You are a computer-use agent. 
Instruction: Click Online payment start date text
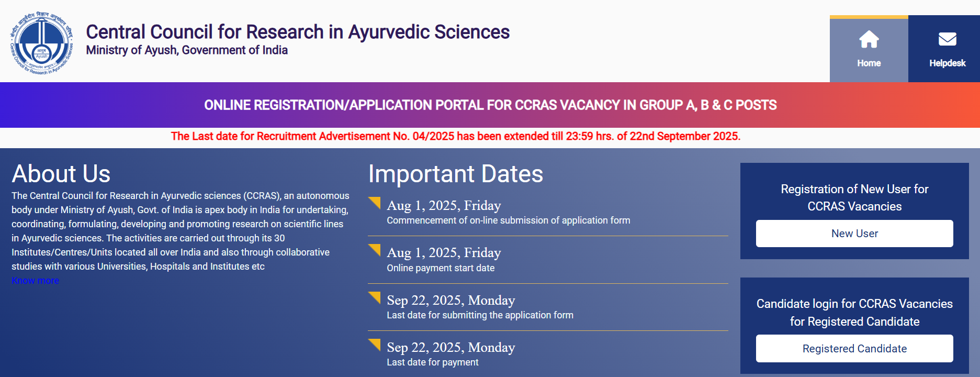point(441,268)
